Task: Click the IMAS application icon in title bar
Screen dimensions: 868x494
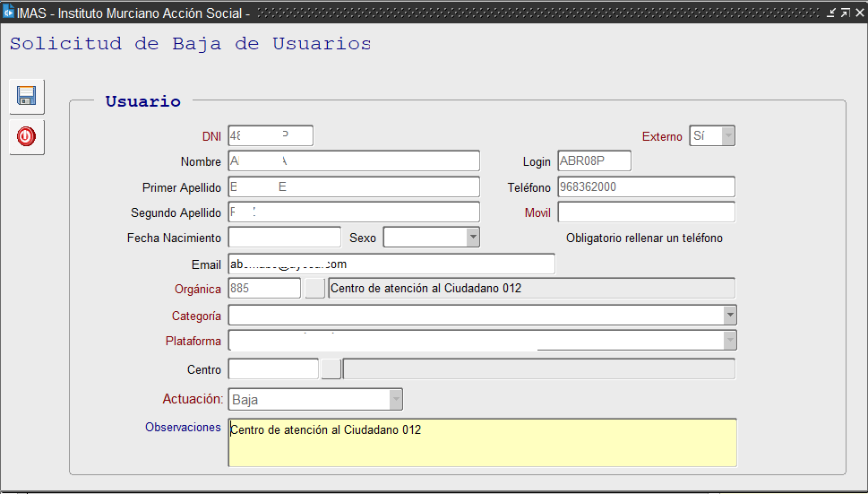Action: pos(8,13)
